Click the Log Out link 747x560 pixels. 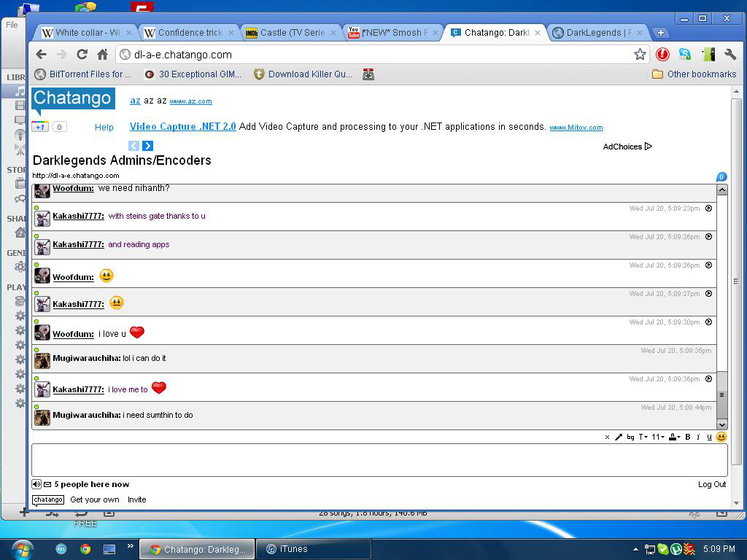pyautogui.click(x=712, y=484)
